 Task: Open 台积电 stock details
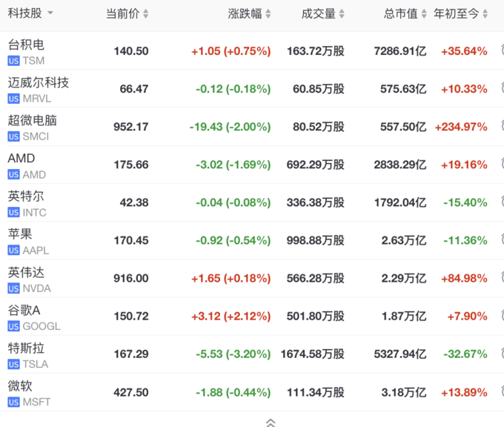26,44
